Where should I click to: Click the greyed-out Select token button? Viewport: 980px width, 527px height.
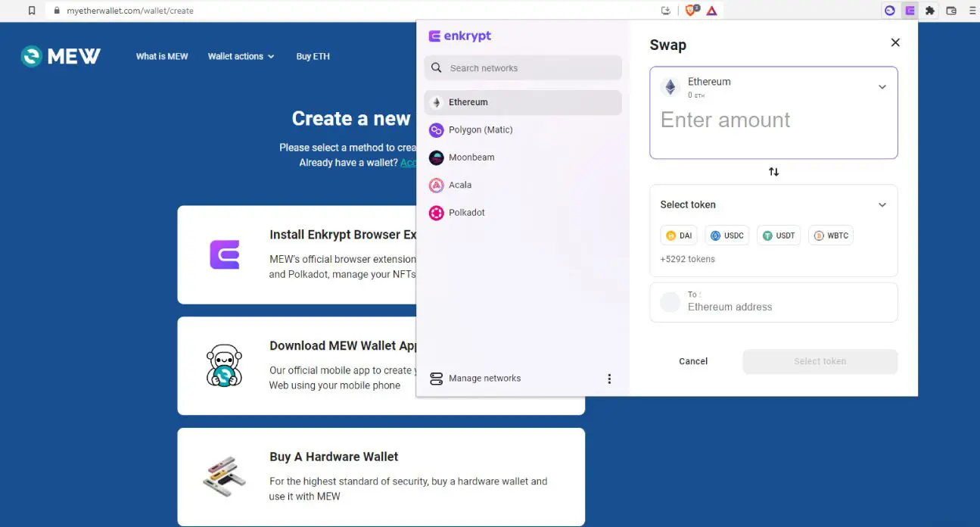click(820, 361)
